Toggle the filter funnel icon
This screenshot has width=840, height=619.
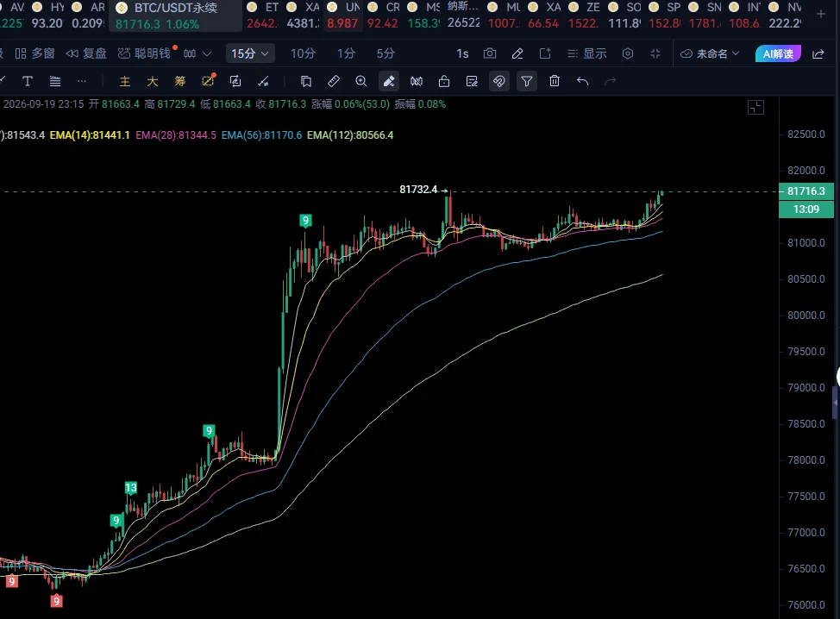pos(527,81)
